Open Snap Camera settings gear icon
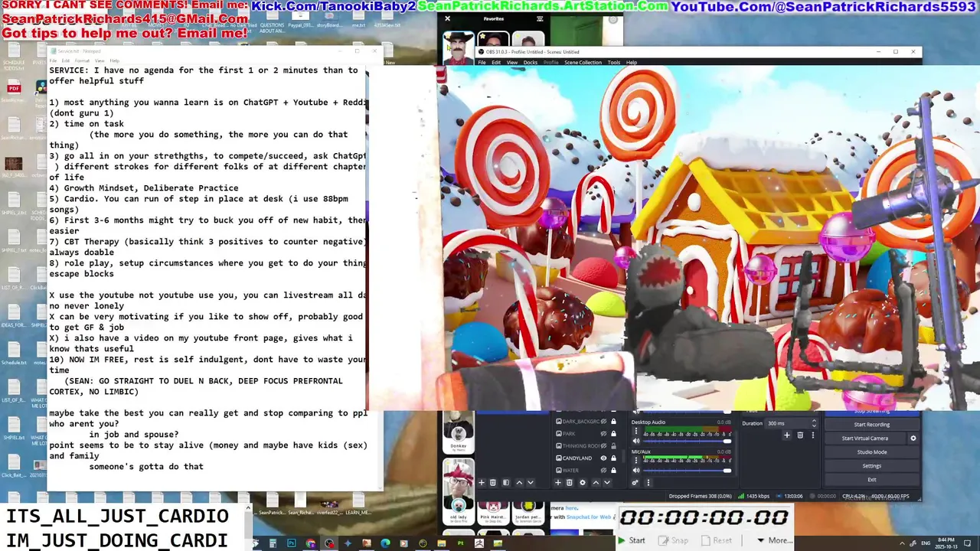This screenshot has height=551, width=980. point(612,20)
